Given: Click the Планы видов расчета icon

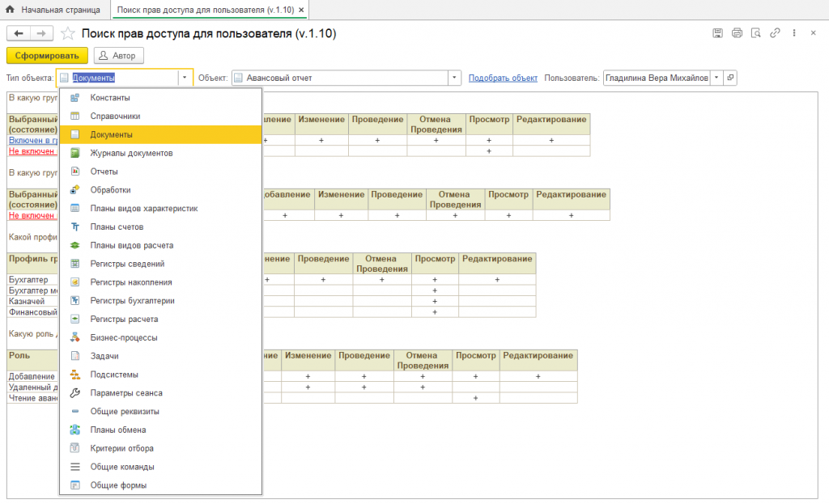Looking at the screenshot, I should pos(75,245).
